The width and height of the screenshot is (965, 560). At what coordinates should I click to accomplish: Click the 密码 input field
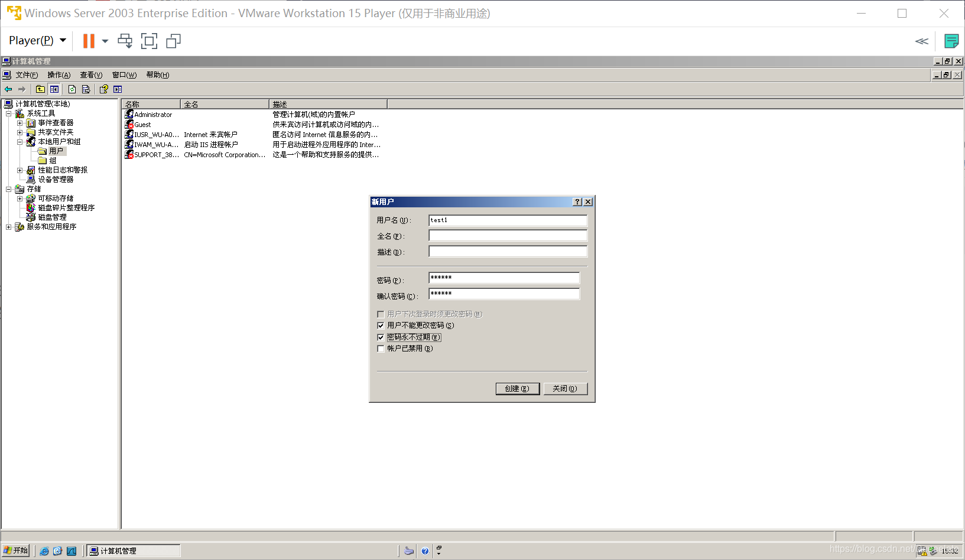click(504, 278)
